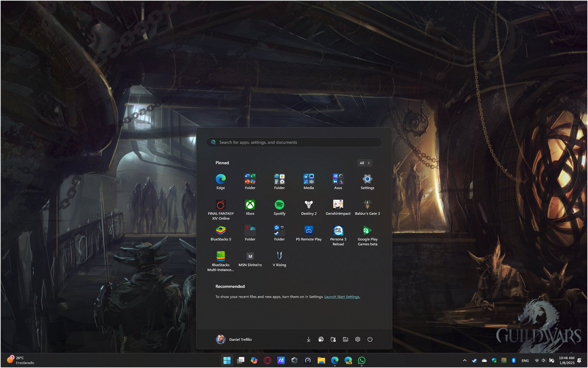The width and height of the screenshot is (588, 368).
Task: Expand the Media pinned folder
Action: click(308, 179)
